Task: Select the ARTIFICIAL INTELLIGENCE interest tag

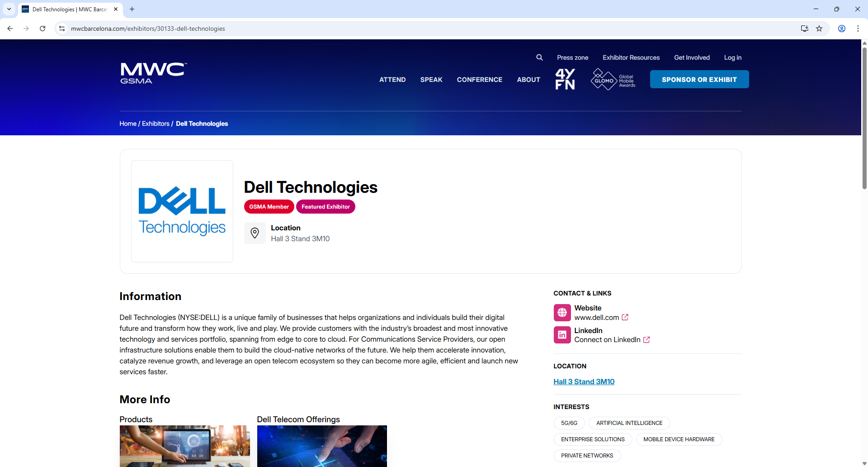Action: (629, 423)
